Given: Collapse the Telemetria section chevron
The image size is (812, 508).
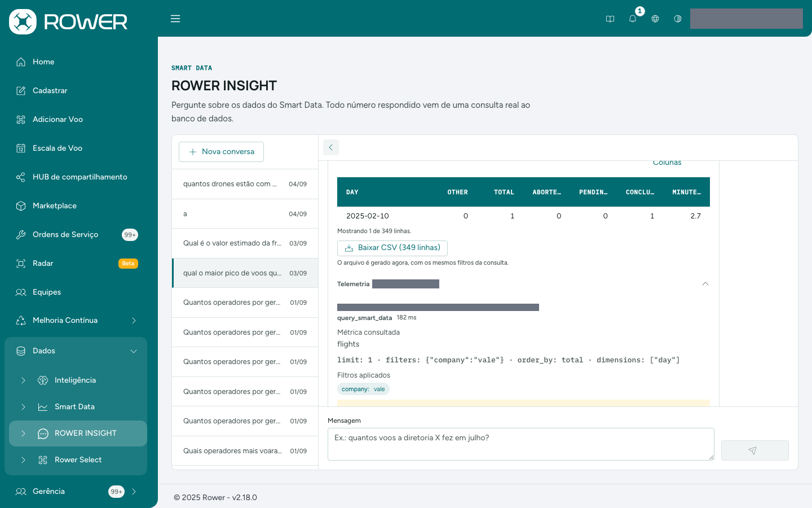Looking at the screenshot, I should tap(705, 284).
